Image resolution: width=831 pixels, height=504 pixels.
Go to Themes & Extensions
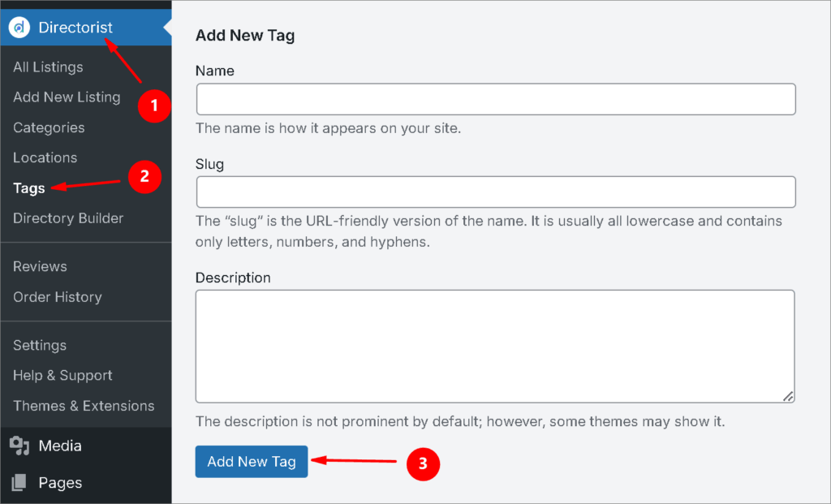pos(84,406)
